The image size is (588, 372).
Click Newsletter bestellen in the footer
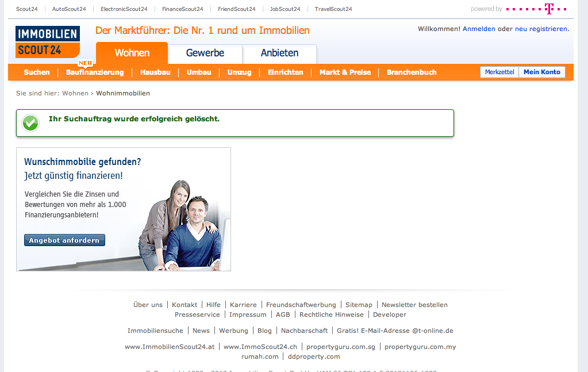click(x=415, y=305)
